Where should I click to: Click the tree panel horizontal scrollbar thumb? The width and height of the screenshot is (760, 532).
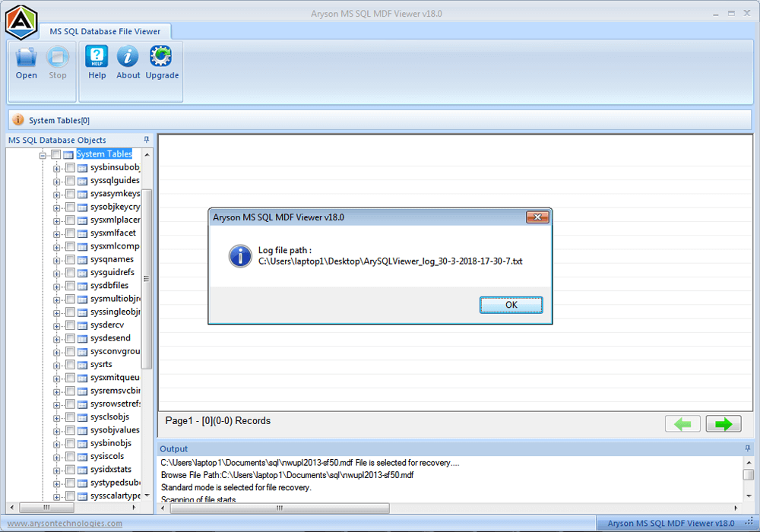pos(46,507)
